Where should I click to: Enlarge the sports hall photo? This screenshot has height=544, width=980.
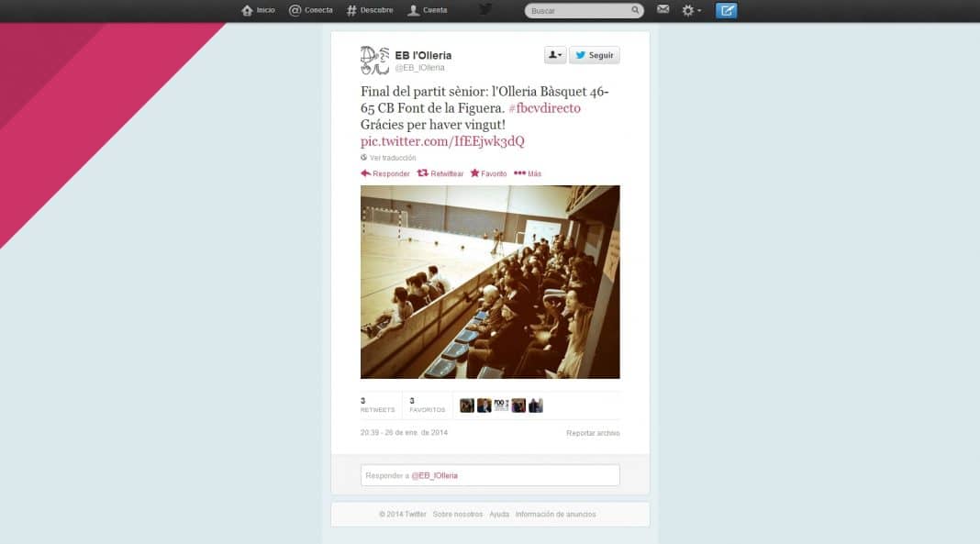490,282
